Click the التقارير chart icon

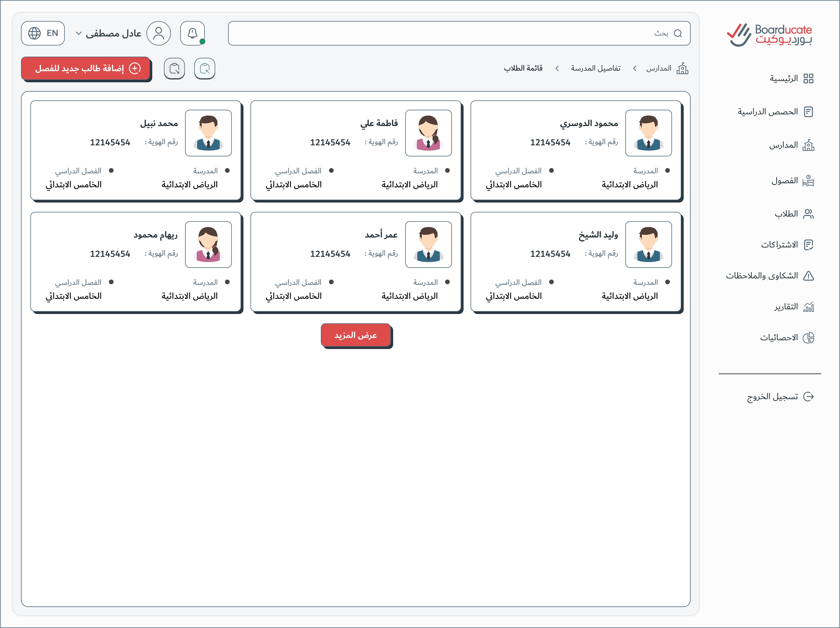tap(808, 307)
